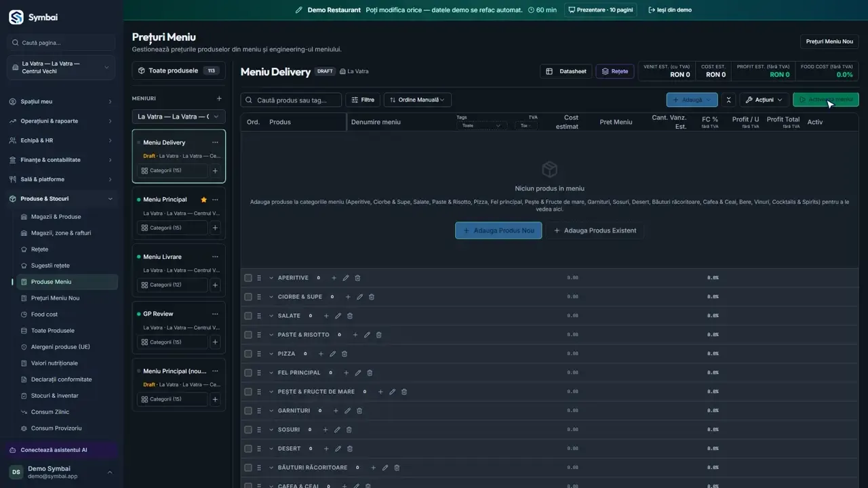Click the star icon on Meniu Principal
The height and width of the screenshot is (488, 868).
tap(203, 200)
